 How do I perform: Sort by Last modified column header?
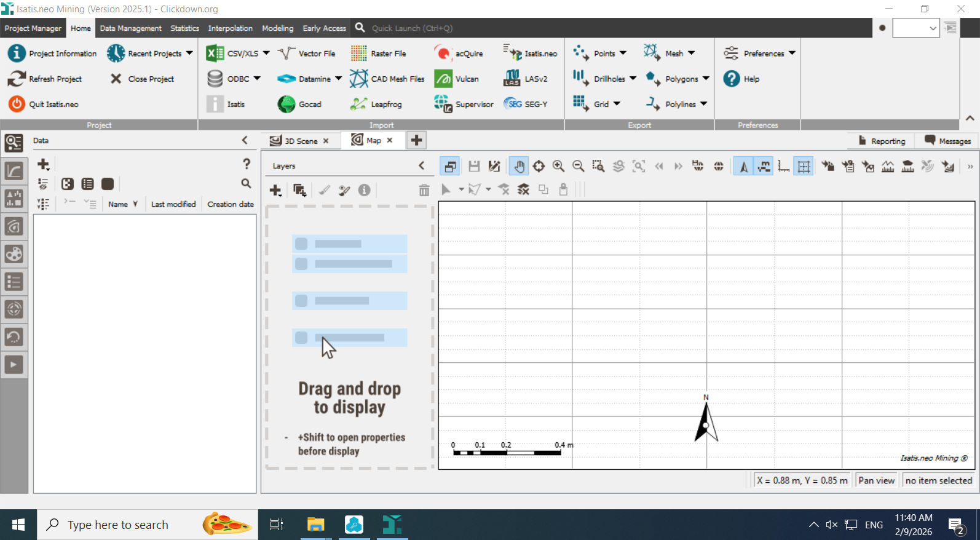coord(173,204)
